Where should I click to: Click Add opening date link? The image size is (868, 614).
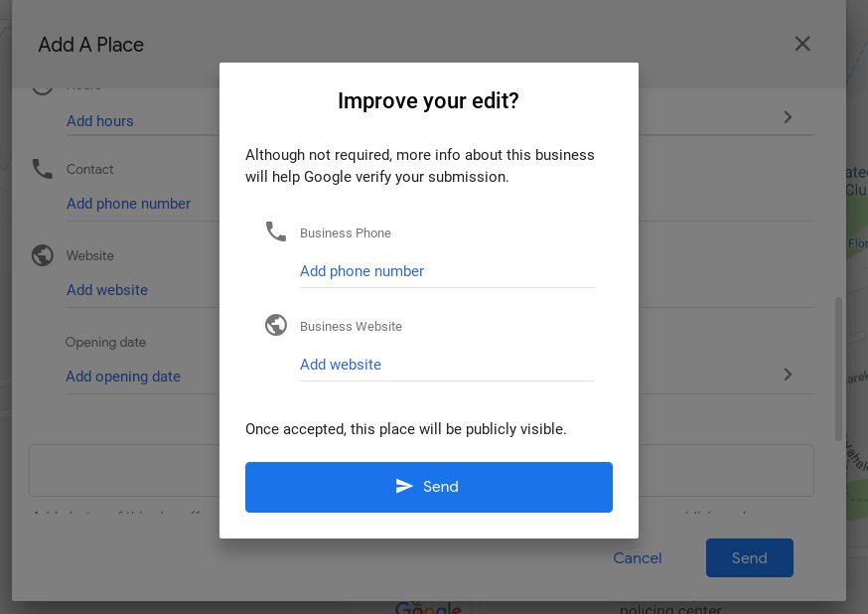[x=123, y=376]
